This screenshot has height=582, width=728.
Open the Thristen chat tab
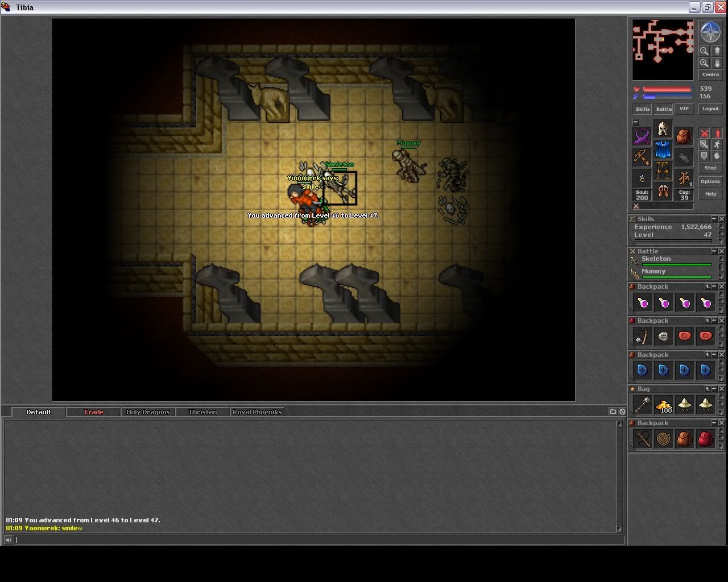tap(202, 412)
